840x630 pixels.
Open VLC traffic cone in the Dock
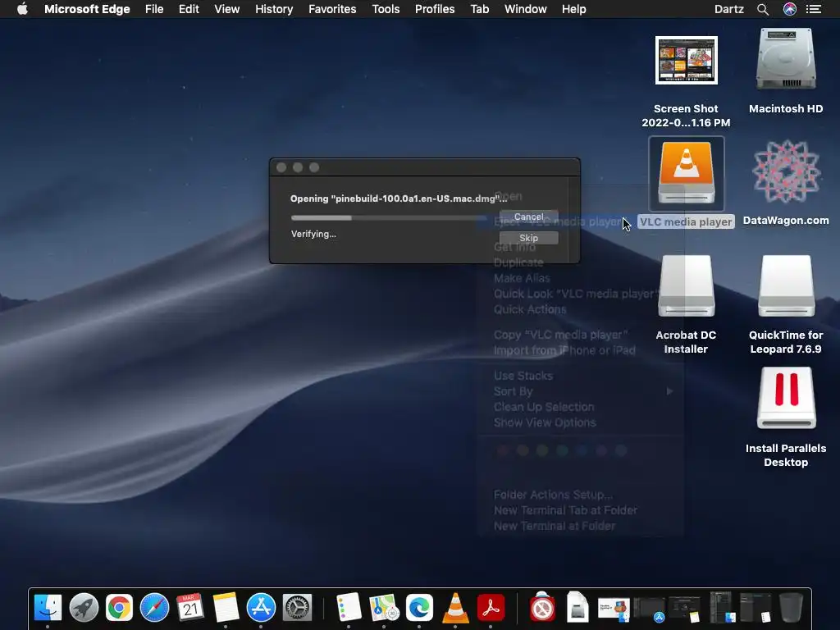(455, 608)
